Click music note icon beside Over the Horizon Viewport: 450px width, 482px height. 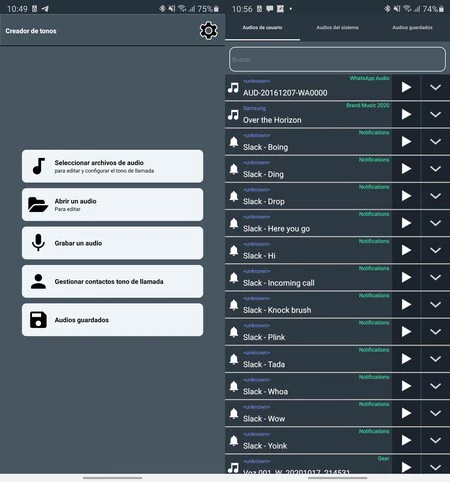coord(233,115)
